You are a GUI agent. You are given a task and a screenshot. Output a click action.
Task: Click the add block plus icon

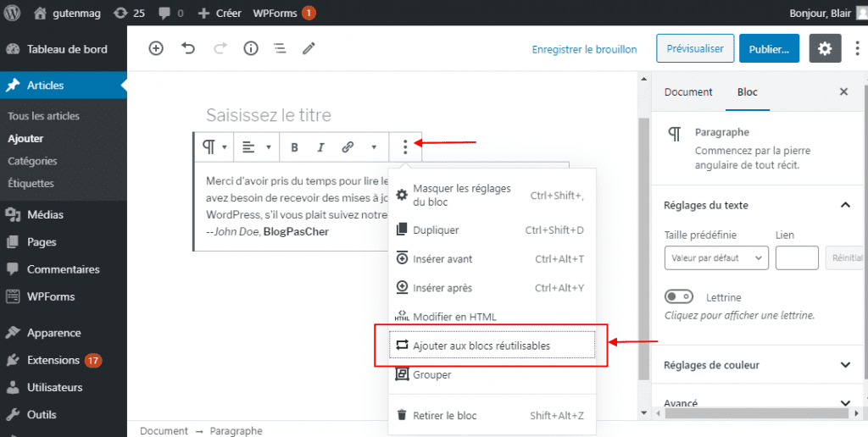[156, 48]
